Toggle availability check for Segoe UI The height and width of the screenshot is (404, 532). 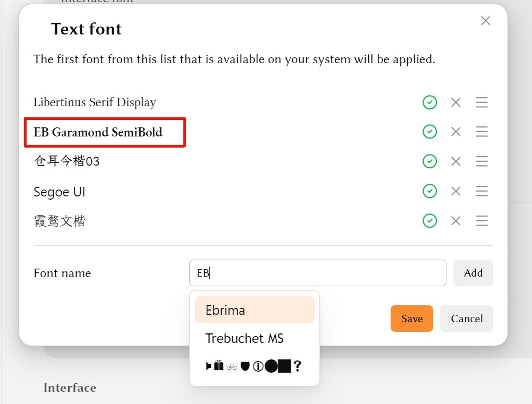430,191
